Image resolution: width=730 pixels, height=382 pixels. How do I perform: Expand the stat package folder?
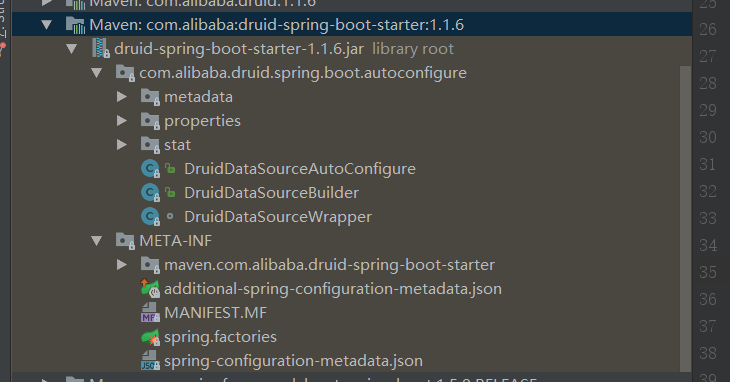click(x=122, y=145)
